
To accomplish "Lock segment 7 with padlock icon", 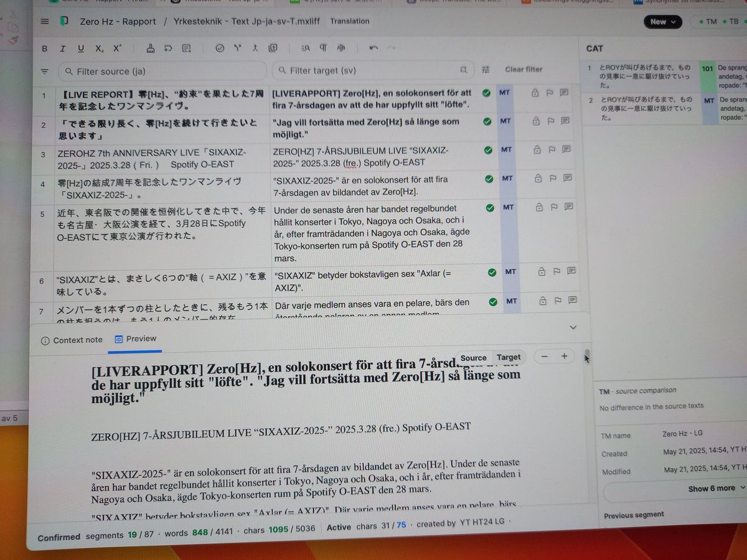I will coord(543,301).
